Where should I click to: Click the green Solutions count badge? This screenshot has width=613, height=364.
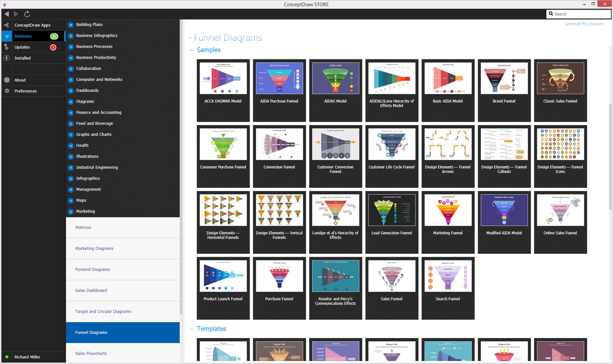point(54,36)
